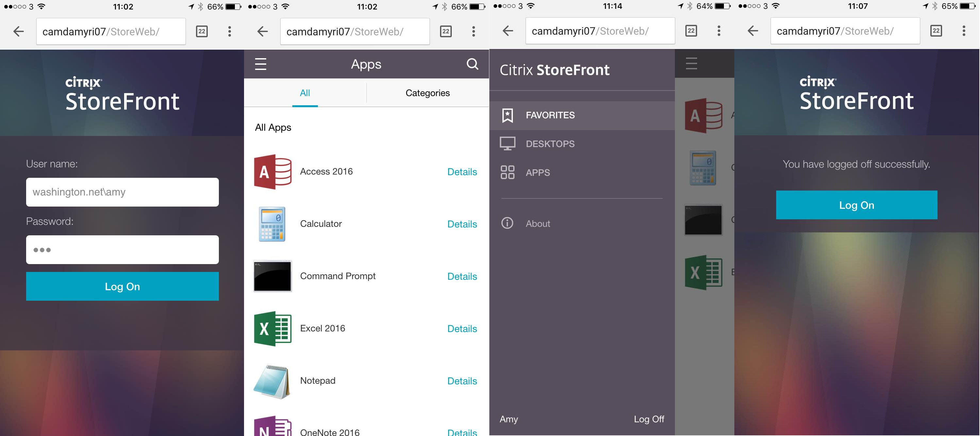980x436 pixels.
Task: Tap the search magnifier in Apps header
Action: click(472, 64)
